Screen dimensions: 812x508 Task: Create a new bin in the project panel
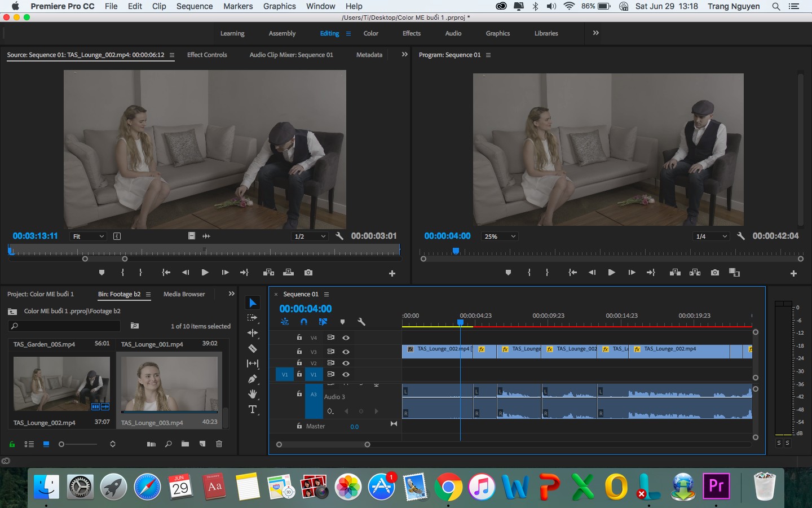pos(185,444)
